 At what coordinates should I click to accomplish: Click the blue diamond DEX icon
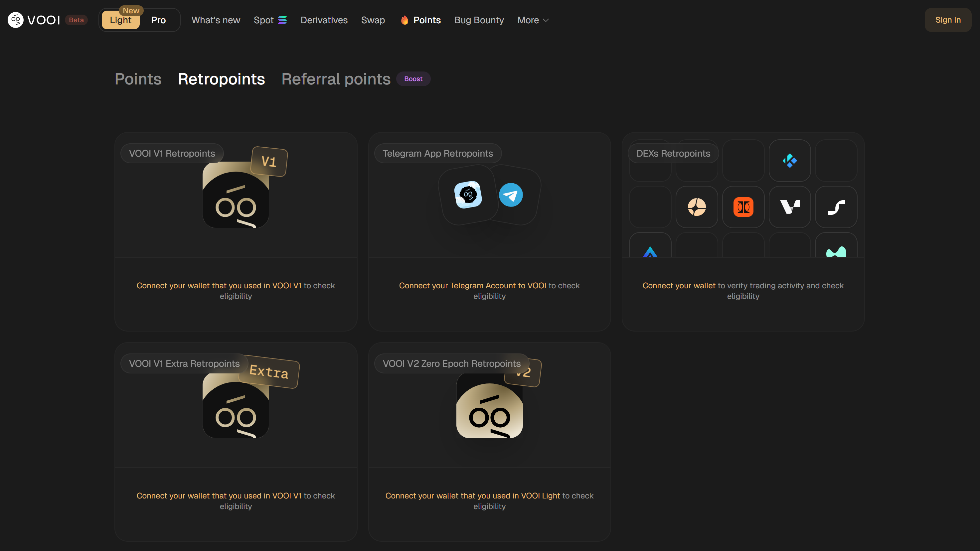click(790, 161)
